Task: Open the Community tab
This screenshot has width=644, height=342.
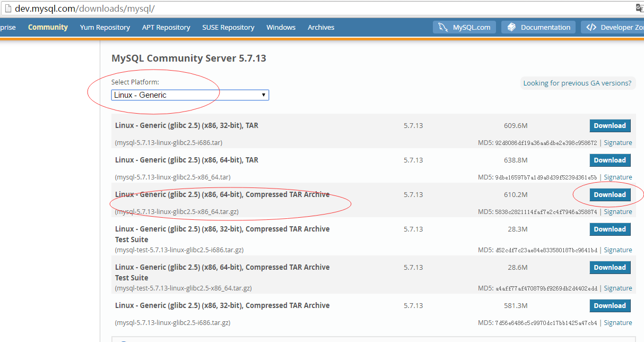Action: click(x=48, y=27)
